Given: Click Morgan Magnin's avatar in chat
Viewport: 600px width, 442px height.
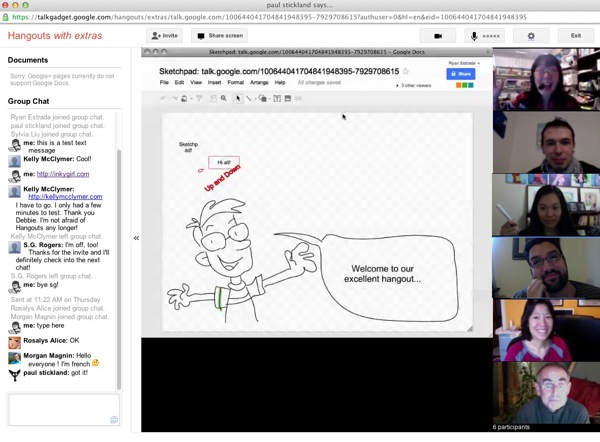Looking at the screenshot, I should pyautogui.click(x=15, y=358).
